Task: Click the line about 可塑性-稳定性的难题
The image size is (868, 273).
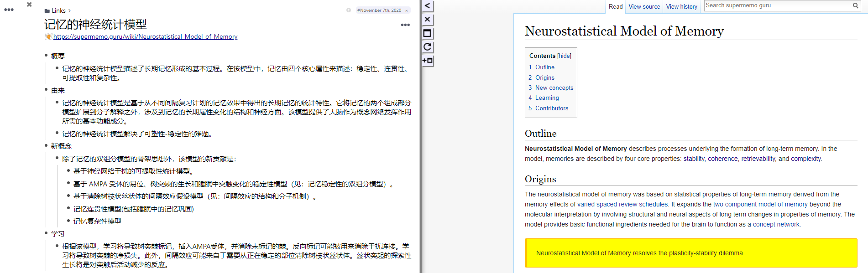Action: click(x=137, y=134)
